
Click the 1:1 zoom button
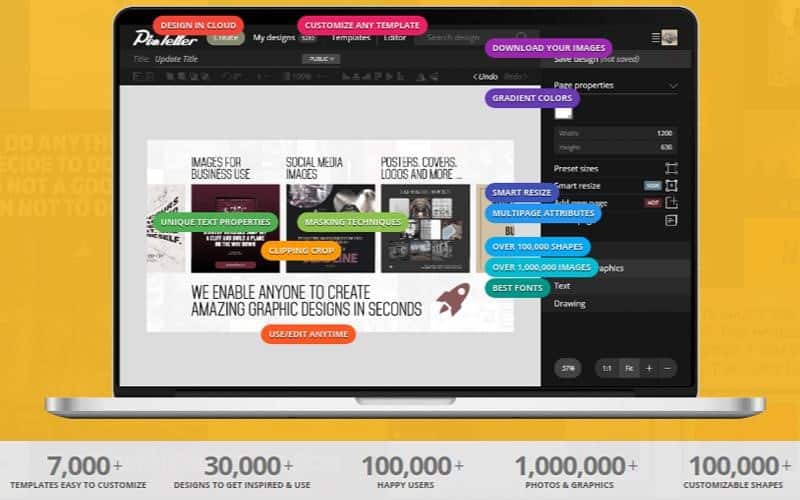pyautogui.click(x=605, y=368)
